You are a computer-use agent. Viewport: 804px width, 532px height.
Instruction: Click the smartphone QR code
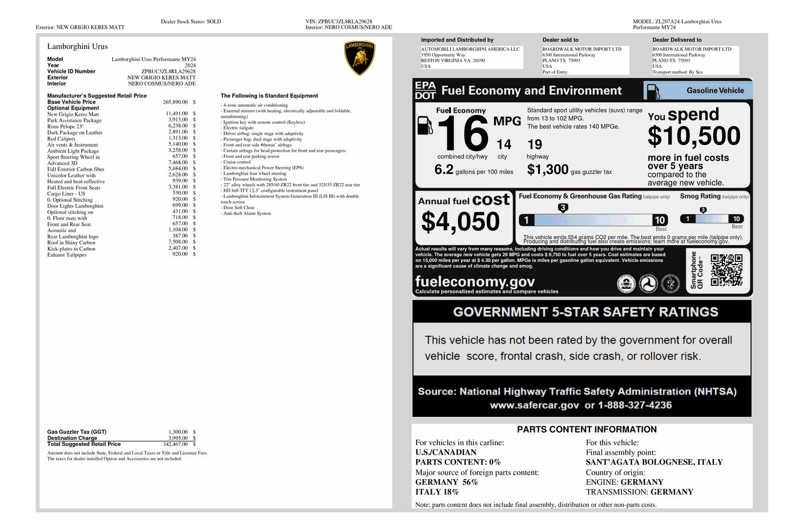pyautogui.click(x=726, y=270)
